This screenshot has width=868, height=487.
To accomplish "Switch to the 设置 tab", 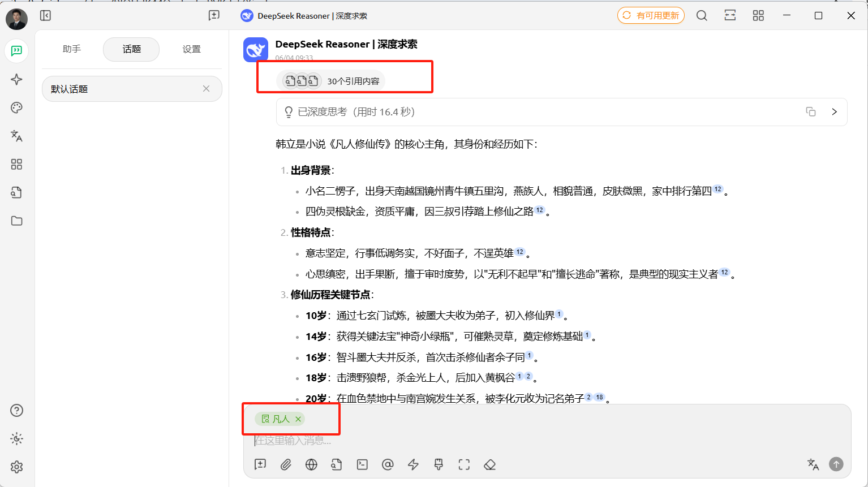I will click(x=191, y=49).
